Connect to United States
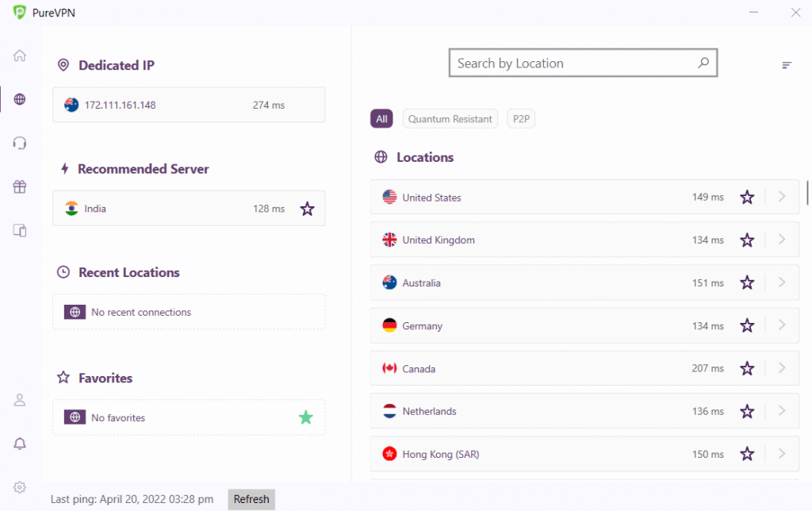 tap(584, 197)
